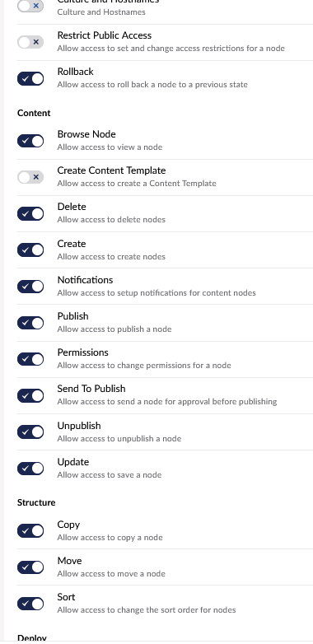Disable the Sort permission toggle
The image size is (313, 644).
(x=30, y=604)
